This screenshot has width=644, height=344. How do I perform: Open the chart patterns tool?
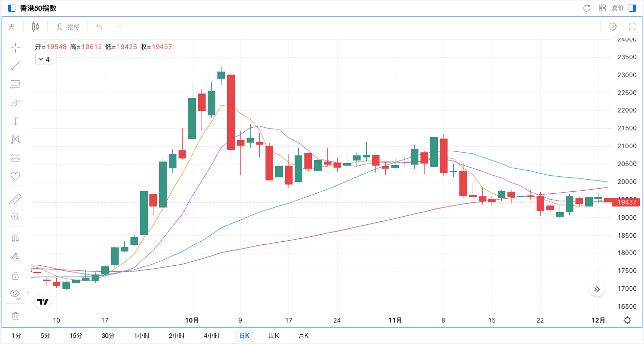(x=15, y=140)
